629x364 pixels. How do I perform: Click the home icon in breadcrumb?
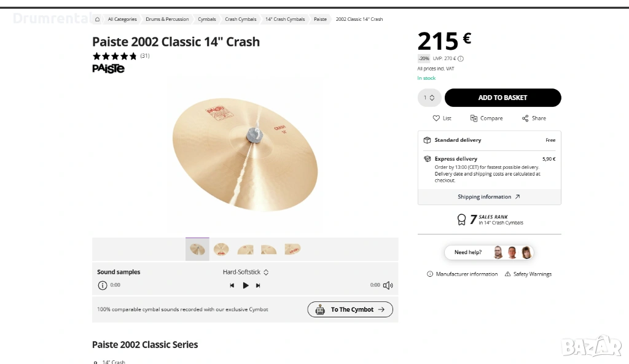97,19
